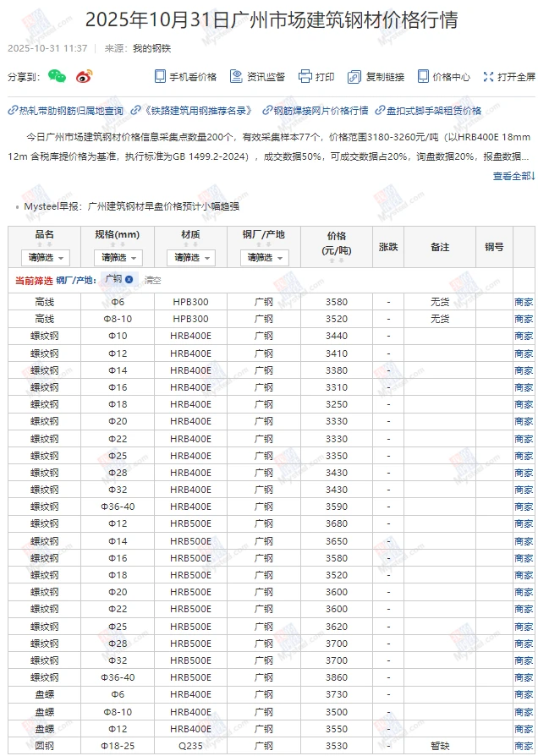538x756 pixels.
Task: Select price 3730 for 盘螺 Φ6
Action: tap(337, 694)
